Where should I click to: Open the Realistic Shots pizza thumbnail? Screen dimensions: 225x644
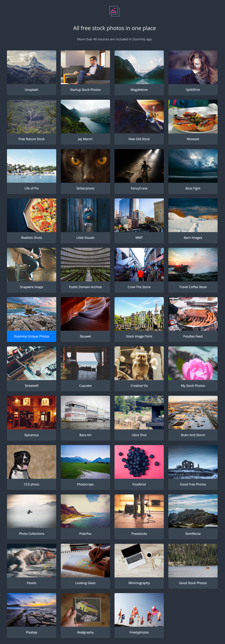(32, 215)
